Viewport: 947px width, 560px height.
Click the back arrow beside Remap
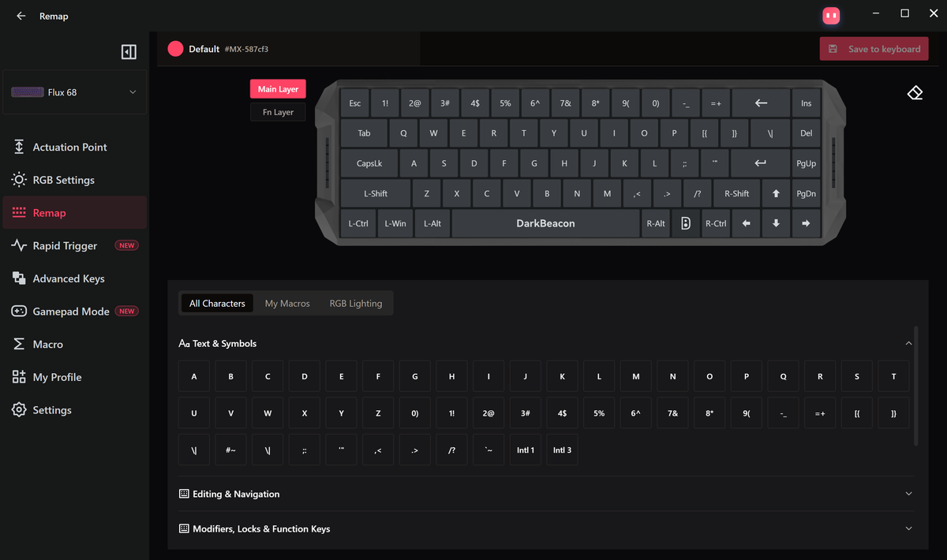coord(21,16)
